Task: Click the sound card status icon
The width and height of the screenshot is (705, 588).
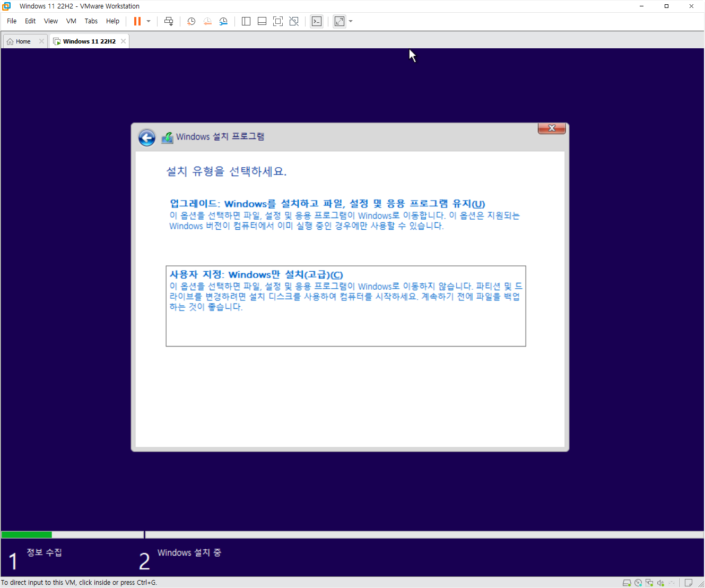Action: click(x=660, y=583)
